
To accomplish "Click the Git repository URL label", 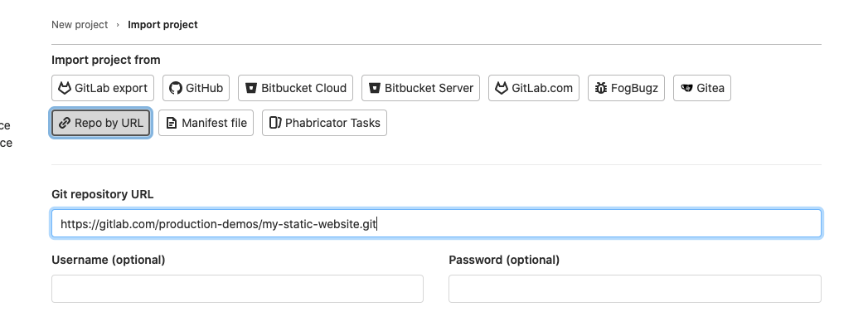I will 103,194.
